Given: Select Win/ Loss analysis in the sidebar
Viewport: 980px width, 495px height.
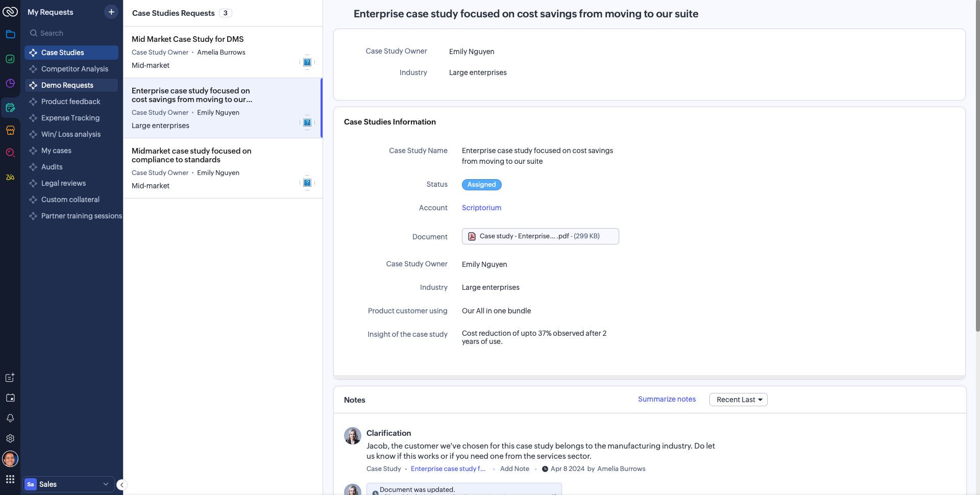Looking at the screenshot, I should [71, 134].
